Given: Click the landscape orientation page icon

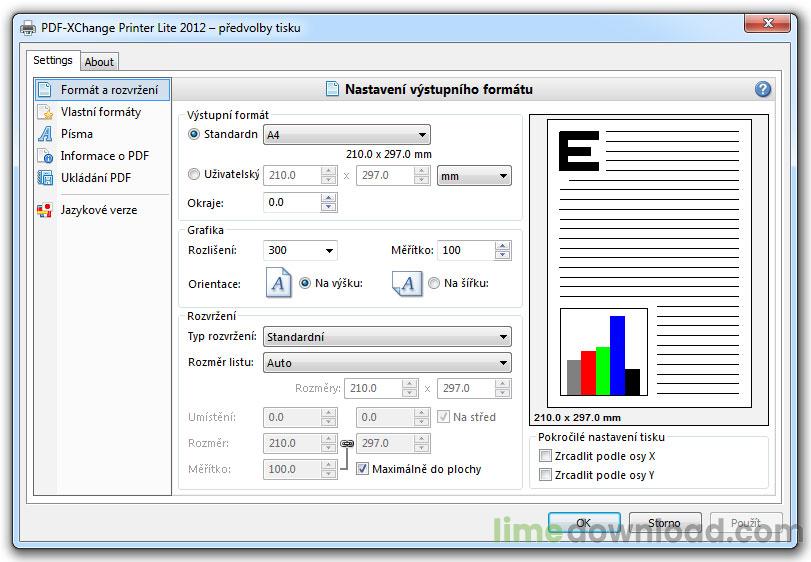Looking at the screenshot, I should pyautogui.click(x=406, y=283).
